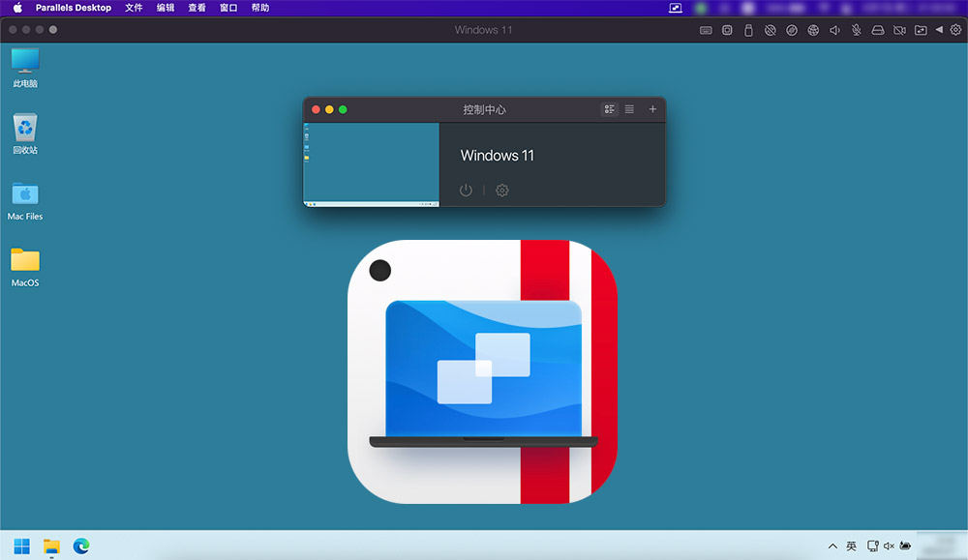The width and height of the screenshot is (968, 560).
Task: Switch Control Center to expanded card view
Action: [x=609, y=109]
